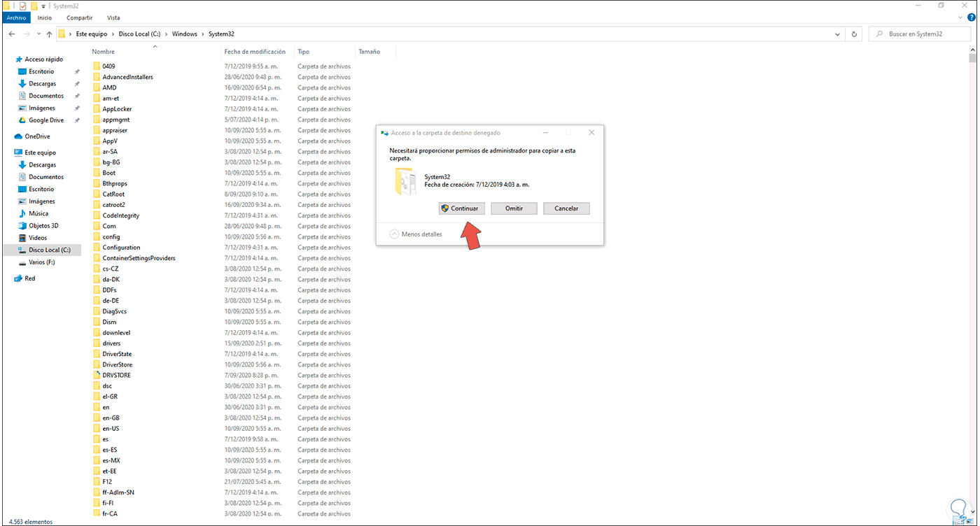980x526 pixels.
Task: Open the quick access toolbar customize dropdown
Action: [43, 6]
